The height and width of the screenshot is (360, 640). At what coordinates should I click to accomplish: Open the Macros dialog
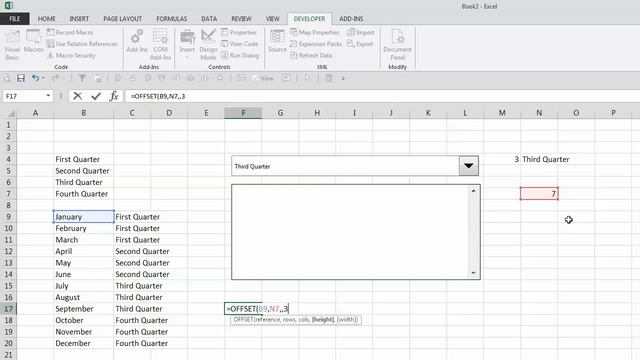point(33,42)
